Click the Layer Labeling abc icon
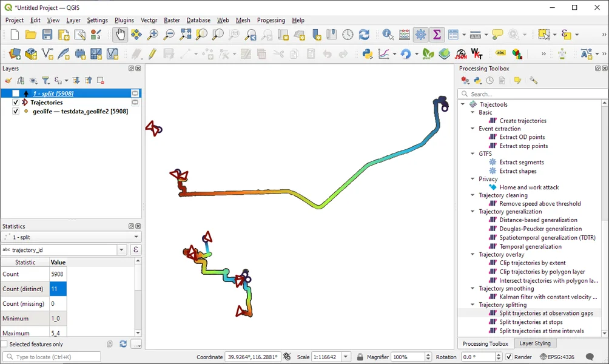The width and height of the screenshot is (609, 364). pyautogui.click(x=500, y=53)
